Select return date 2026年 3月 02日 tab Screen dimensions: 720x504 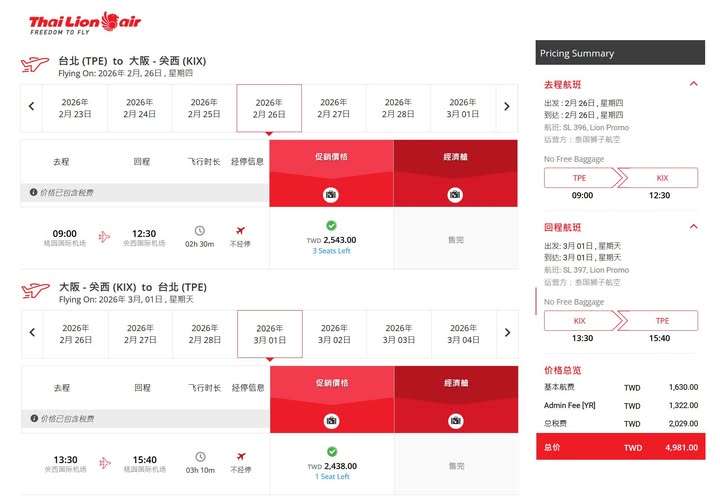tap(333, 334)
